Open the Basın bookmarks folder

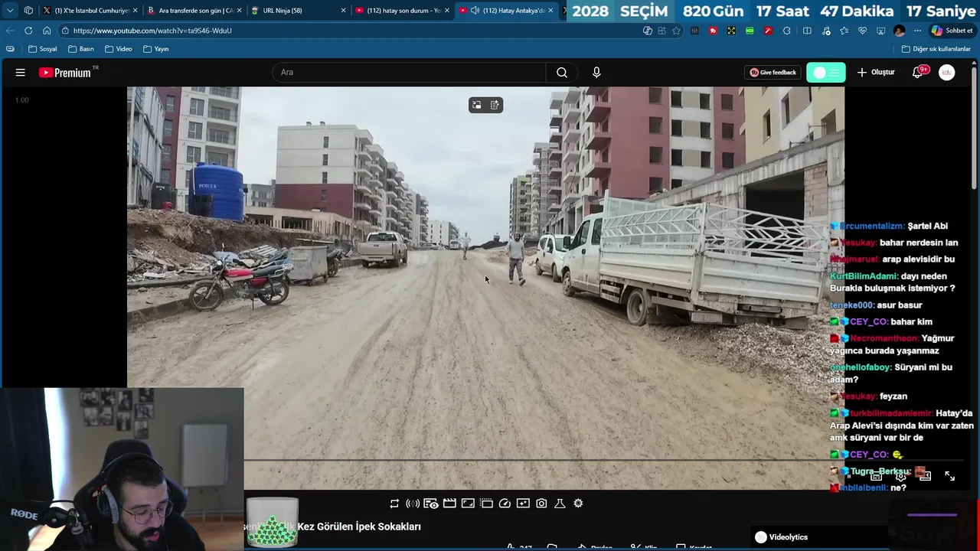coord(81,49)
